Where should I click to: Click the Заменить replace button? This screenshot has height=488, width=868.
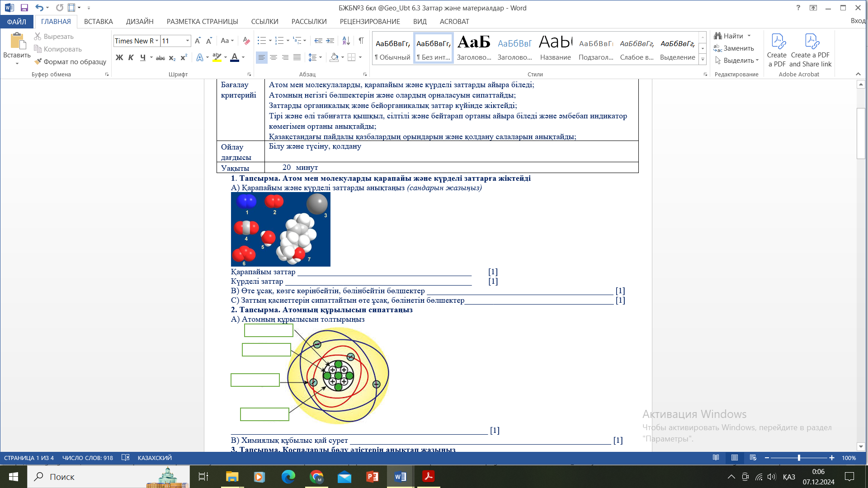[x=734, y=48]
